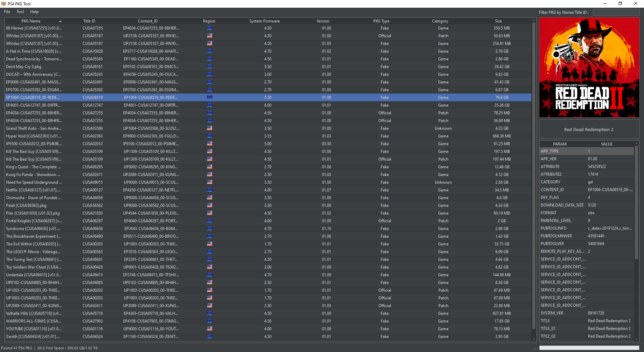This screenshot has width=644, height=352.
Task: Click the US flag for YOUTUBE row
Action: tap(210, 329)
